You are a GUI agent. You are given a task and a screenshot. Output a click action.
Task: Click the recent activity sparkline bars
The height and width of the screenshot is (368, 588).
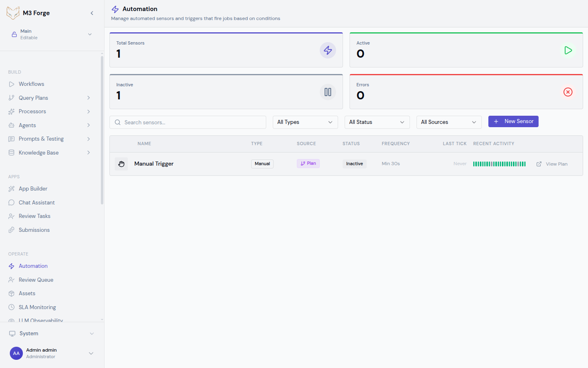(x=499, y=164)
